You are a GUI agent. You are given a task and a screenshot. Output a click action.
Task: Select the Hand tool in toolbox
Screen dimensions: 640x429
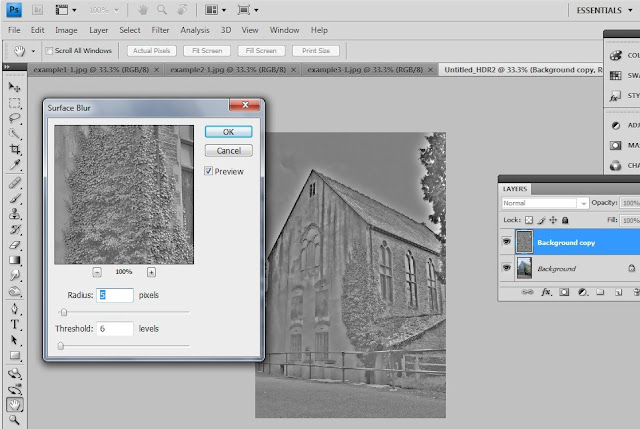click(x=15, y=404)
